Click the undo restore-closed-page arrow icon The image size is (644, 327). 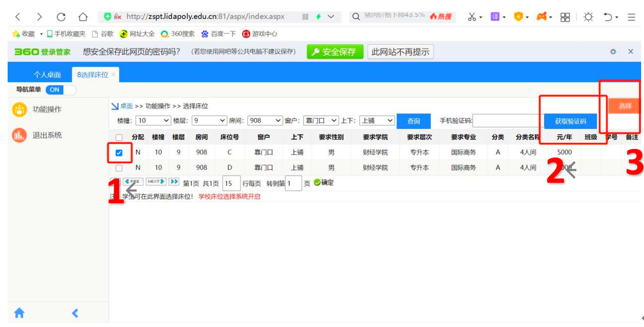click(608, 17)
